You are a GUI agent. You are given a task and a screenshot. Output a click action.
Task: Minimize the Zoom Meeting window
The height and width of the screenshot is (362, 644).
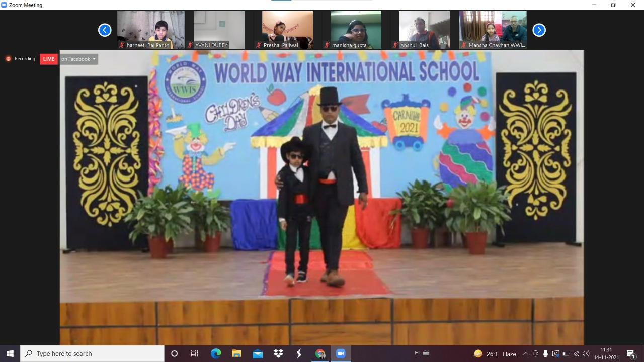(594, 5)
